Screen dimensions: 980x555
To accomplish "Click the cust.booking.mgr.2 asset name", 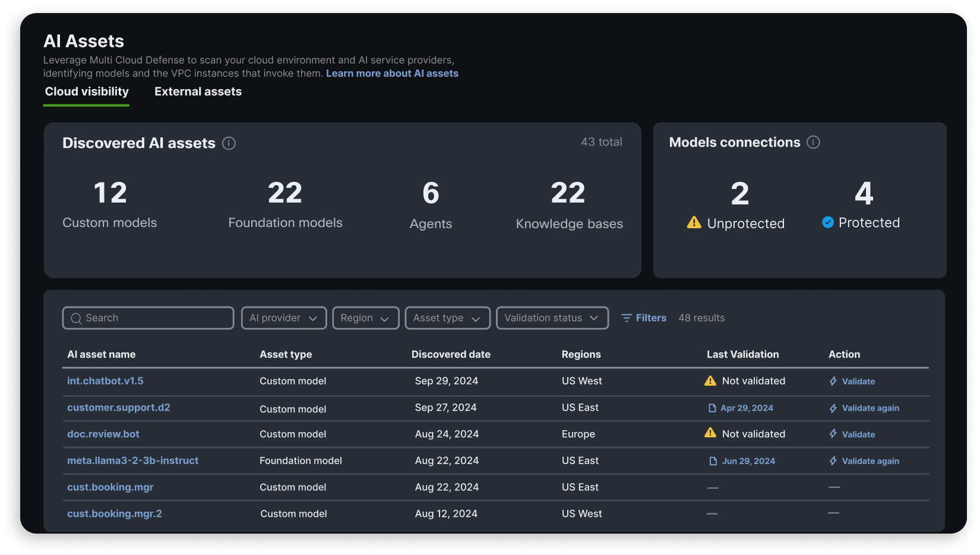I will [x=114, y=513].
